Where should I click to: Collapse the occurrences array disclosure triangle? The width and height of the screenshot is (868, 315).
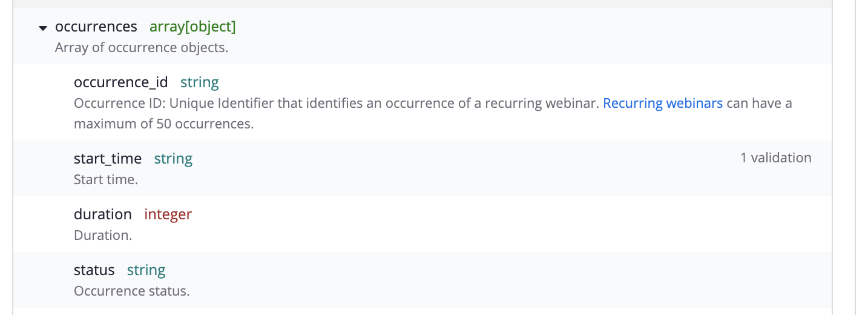click(42, 28)
